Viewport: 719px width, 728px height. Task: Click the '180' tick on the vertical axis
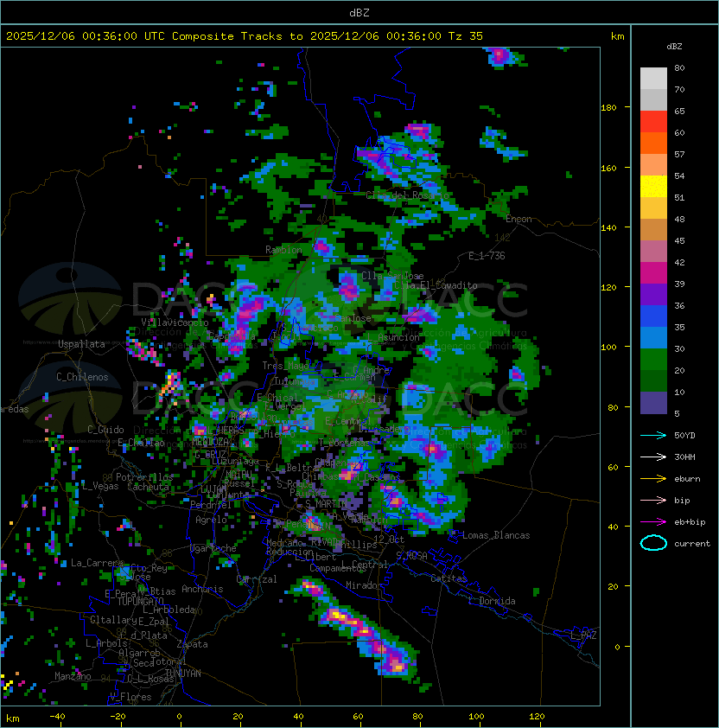click(x=608, y=108)
